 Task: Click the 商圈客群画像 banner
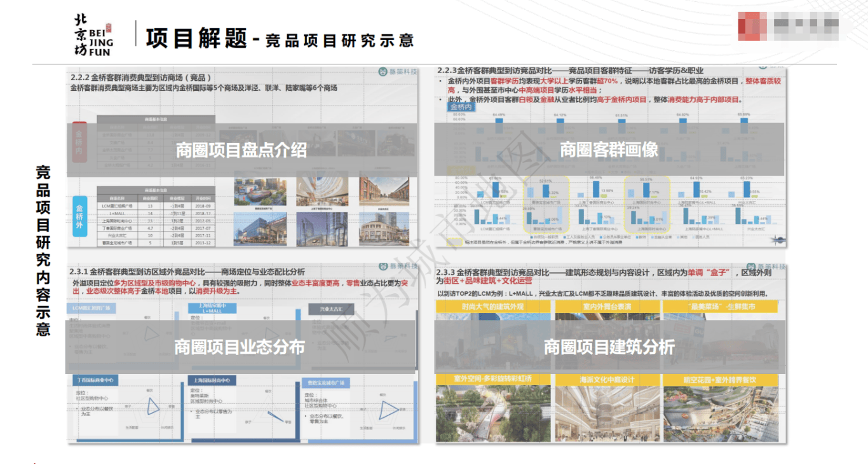(610, 149)
